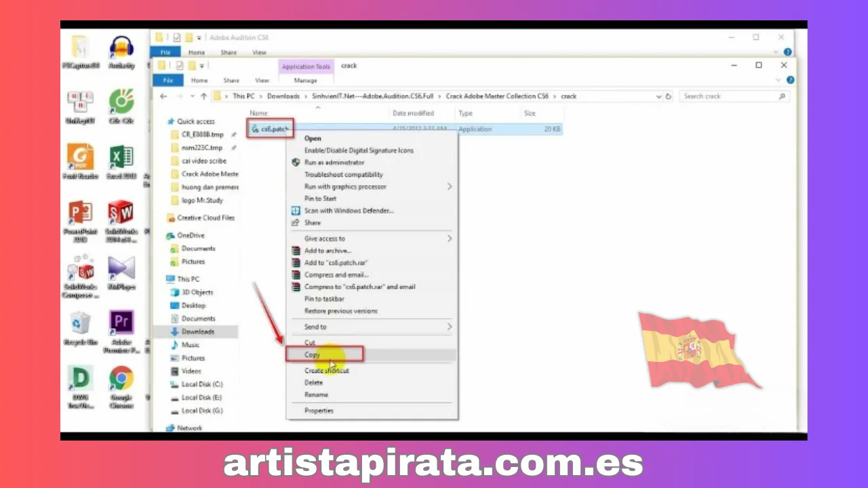Launch Adobe Premiere Pro desktop shortcut

(121, 332)
